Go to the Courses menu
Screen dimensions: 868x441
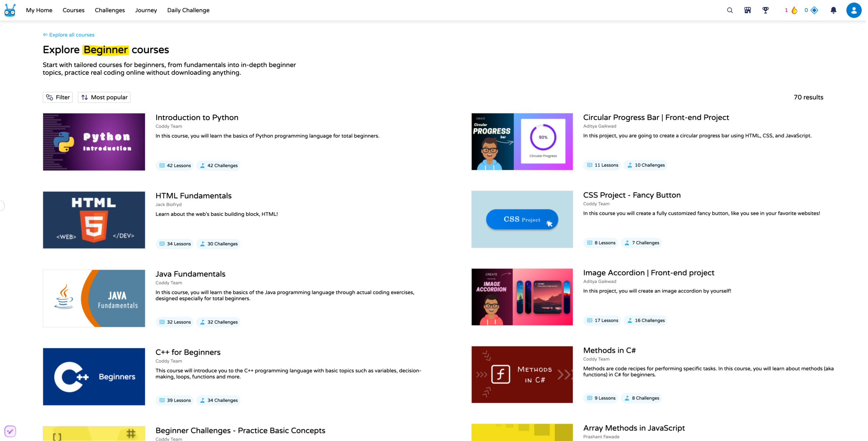coord(73,10)
